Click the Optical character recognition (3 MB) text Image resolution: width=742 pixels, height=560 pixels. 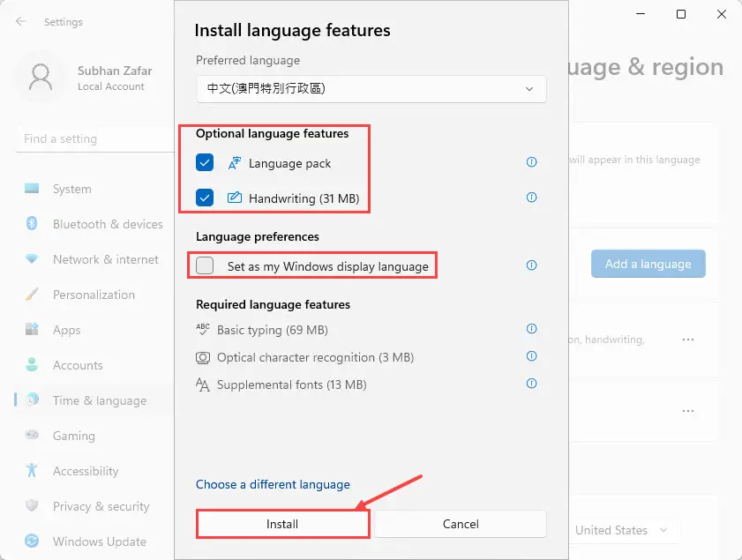(x=315, y=357)
